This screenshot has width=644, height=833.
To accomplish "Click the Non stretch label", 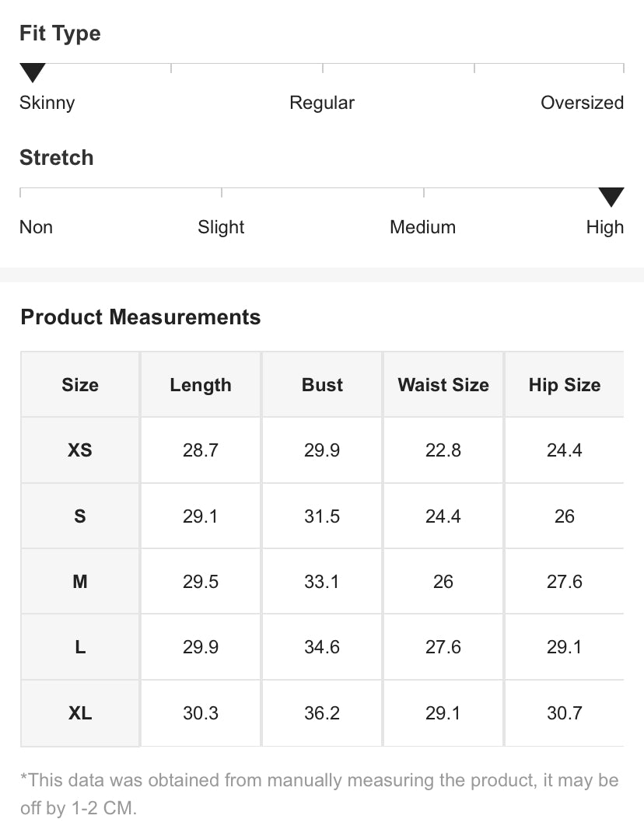I will 36,227.
